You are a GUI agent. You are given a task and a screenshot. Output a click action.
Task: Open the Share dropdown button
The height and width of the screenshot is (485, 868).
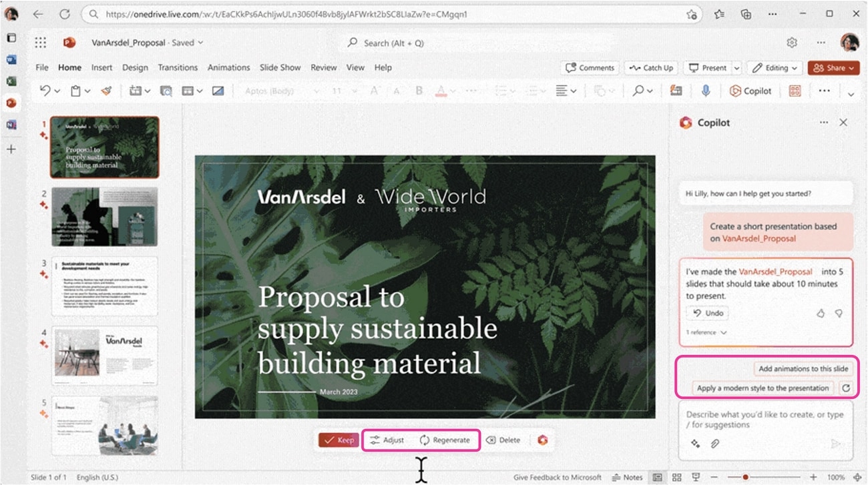(833, 68)
